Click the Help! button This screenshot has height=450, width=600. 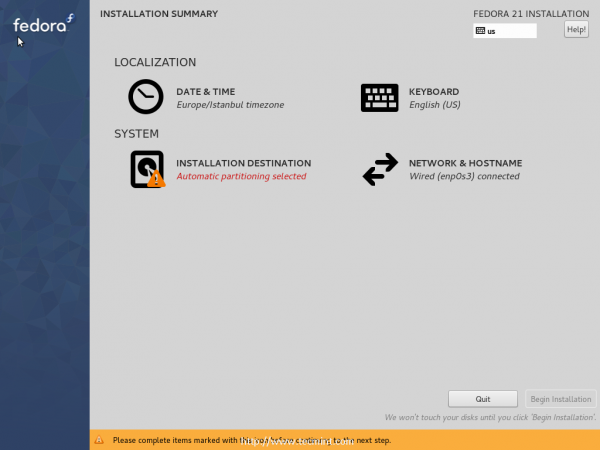[576, 29]
